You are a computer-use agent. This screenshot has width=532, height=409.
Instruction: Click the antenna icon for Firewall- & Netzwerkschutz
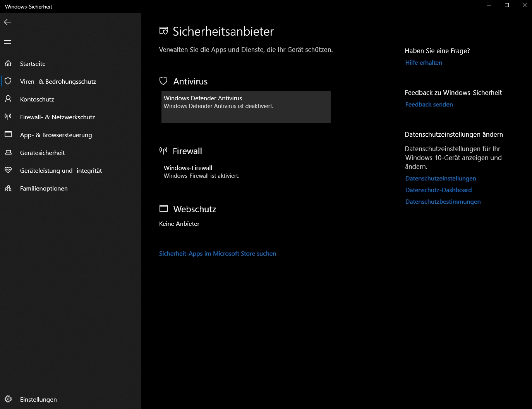pos(8,117)
